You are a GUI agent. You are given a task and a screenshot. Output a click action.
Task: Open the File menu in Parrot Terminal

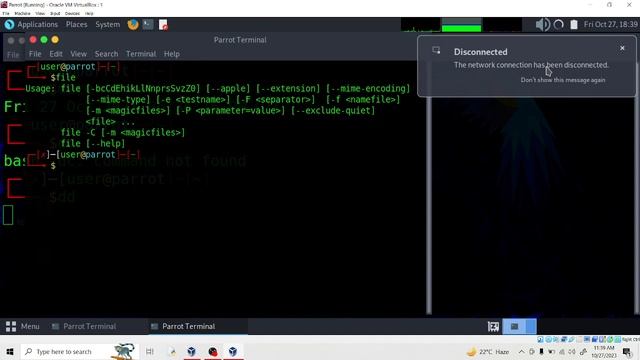coord(35,54)
